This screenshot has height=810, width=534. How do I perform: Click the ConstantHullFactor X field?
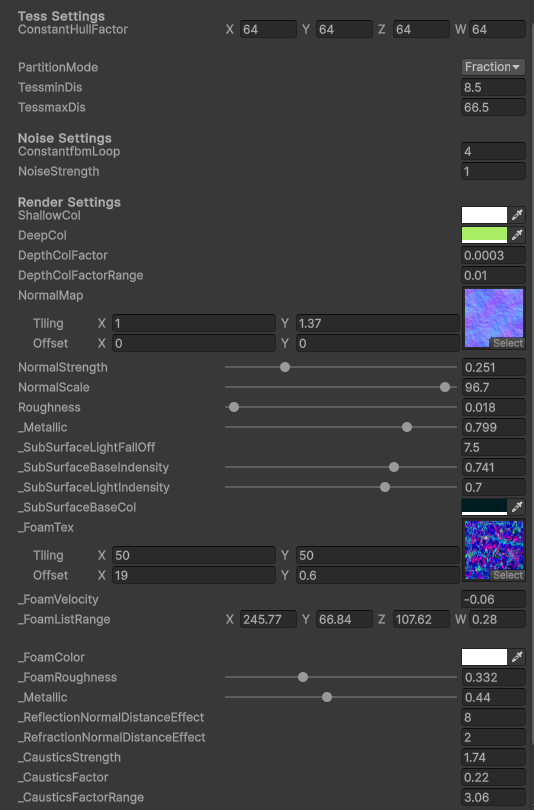coord(268,29)
